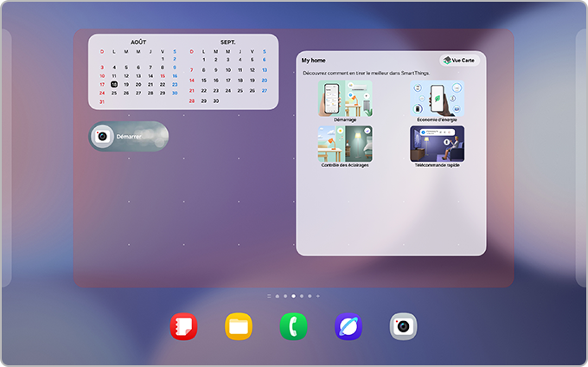Tap the My home widget title

pyautogui.click(x=312, y=61)
